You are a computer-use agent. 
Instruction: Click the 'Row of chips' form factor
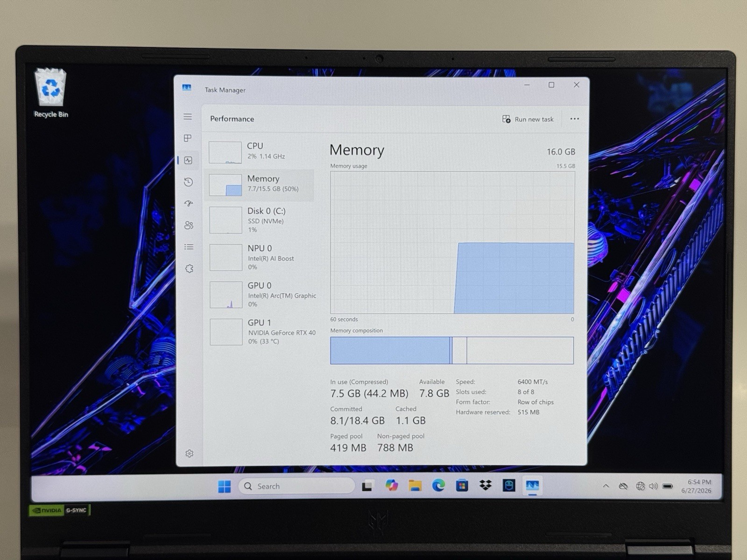point(536,402)
